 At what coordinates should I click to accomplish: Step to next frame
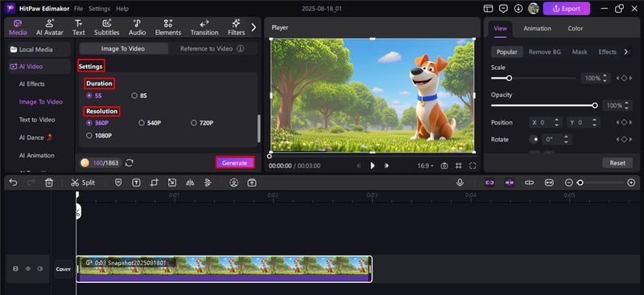[x=386, y=166]
